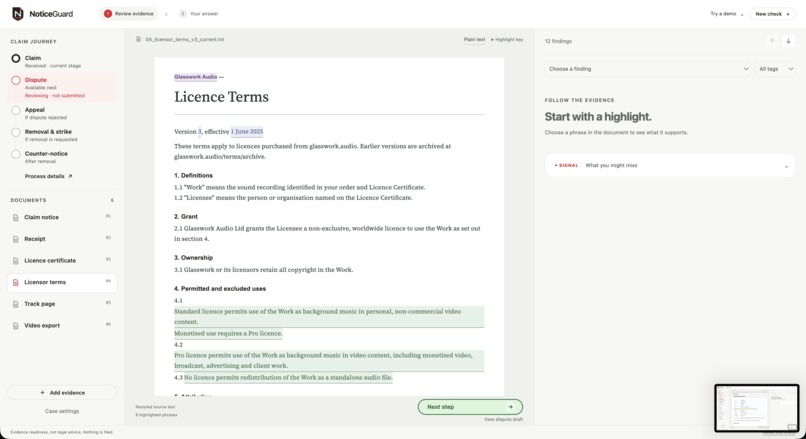The image size is (806, 439).
Task: Click the arrow icon on Next step
Action: click(510, 407)
